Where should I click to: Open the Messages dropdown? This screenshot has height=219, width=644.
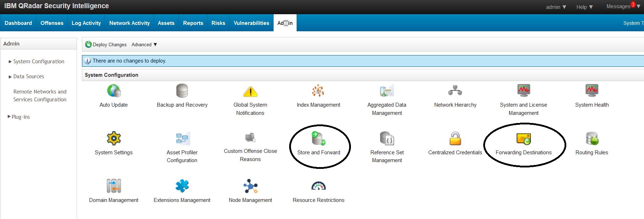tap(623, 6)
